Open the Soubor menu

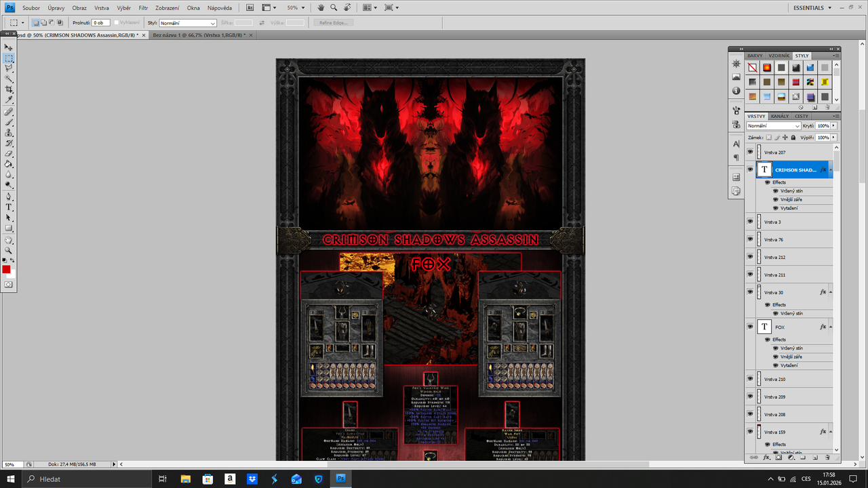[x=31, y=7]
